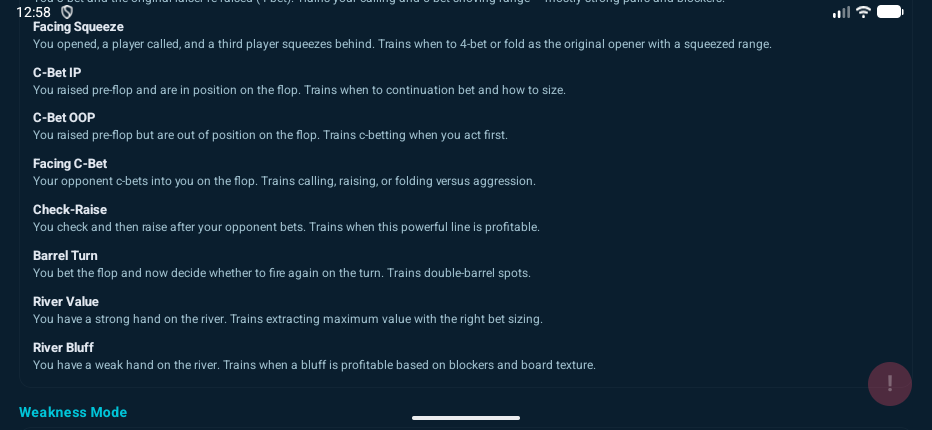Viewport: 932px width, 430px height.
Task: Click the shield icon in status bar
Action: coord(67,12)
